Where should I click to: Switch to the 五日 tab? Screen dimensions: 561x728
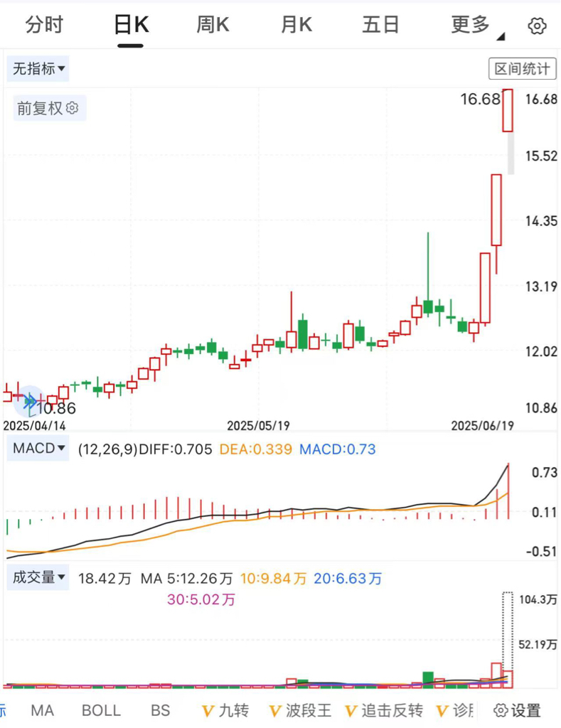pos(380,25)
